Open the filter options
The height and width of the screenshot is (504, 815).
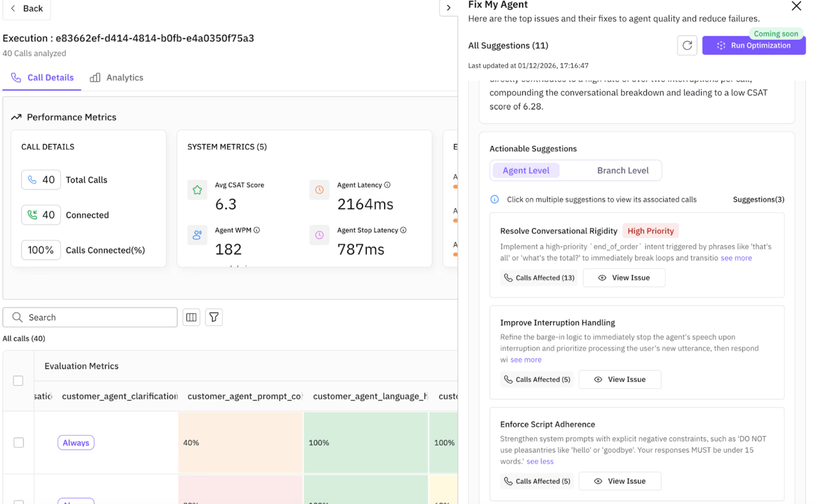(x=214, y=317)
